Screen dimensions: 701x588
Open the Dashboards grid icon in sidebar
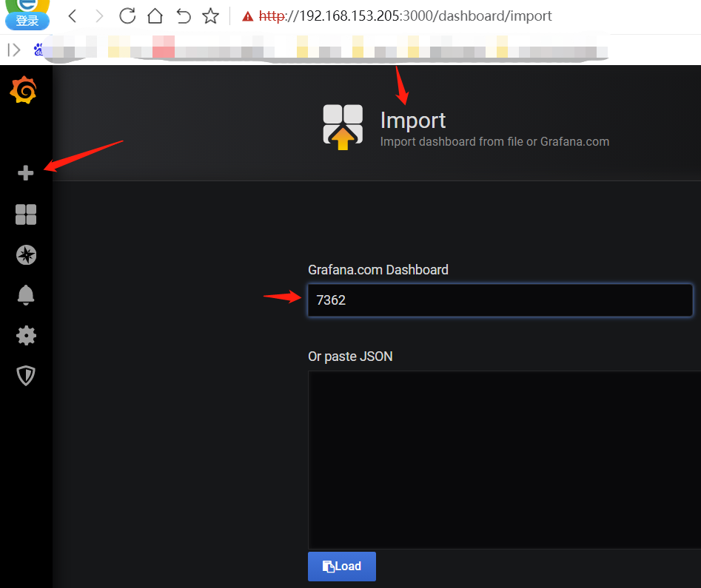[x=26, y=214]
